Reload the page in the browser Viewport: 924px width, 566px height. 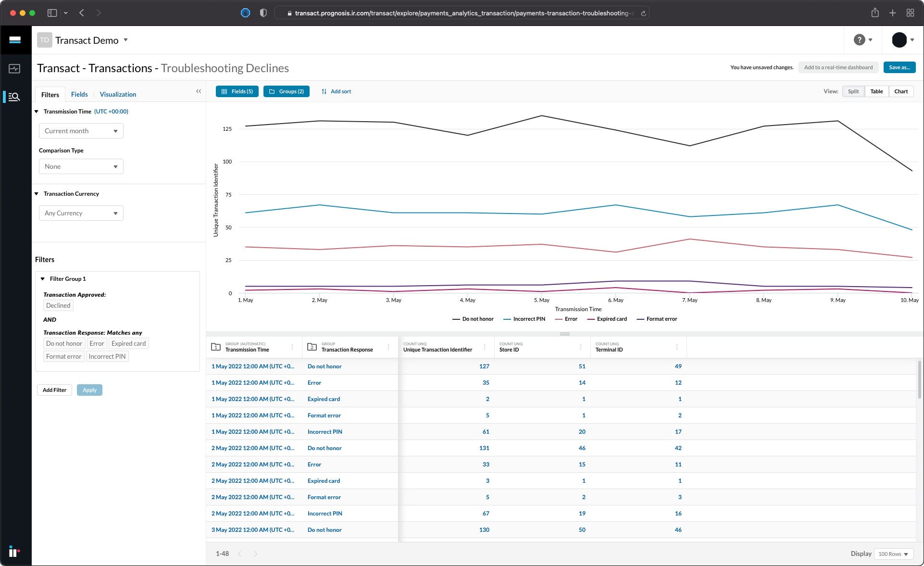click(643, 13)
